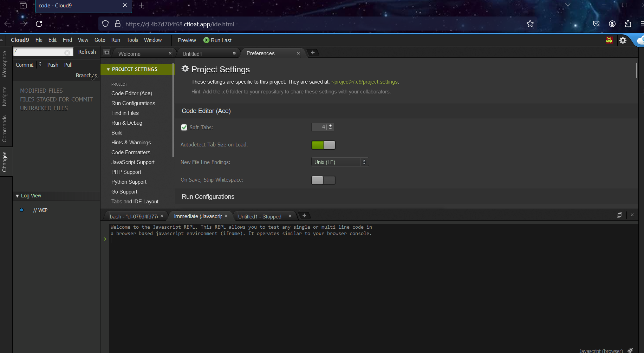Select Hints & Warnings settings

click(131, 143)
